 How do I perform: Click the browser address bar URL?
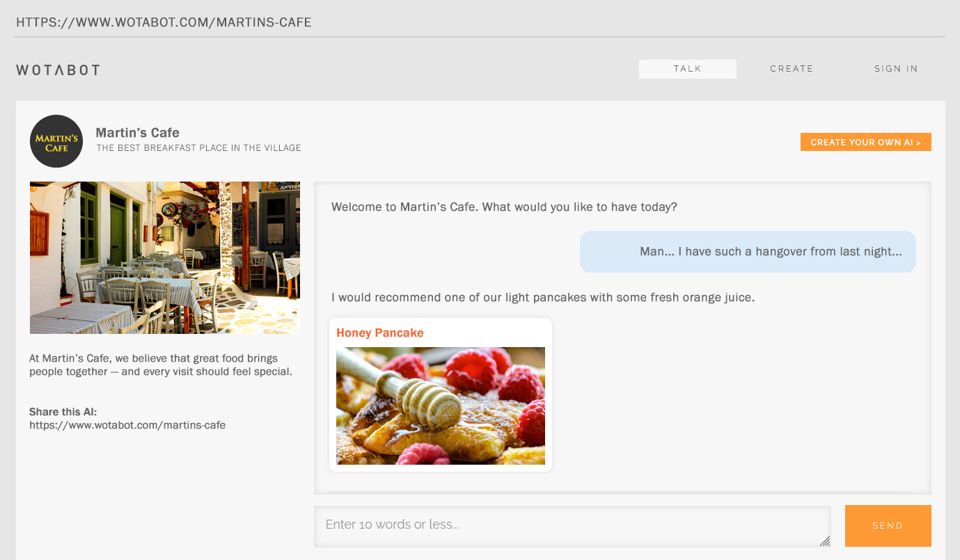[164, 22]
